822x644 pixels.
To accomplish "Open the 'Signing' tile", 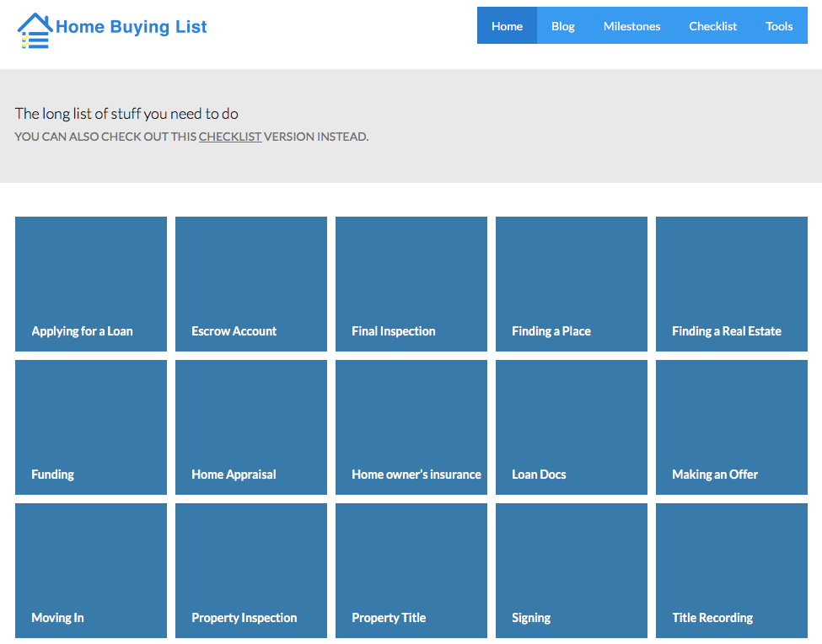I will click(x=571, y=571).
